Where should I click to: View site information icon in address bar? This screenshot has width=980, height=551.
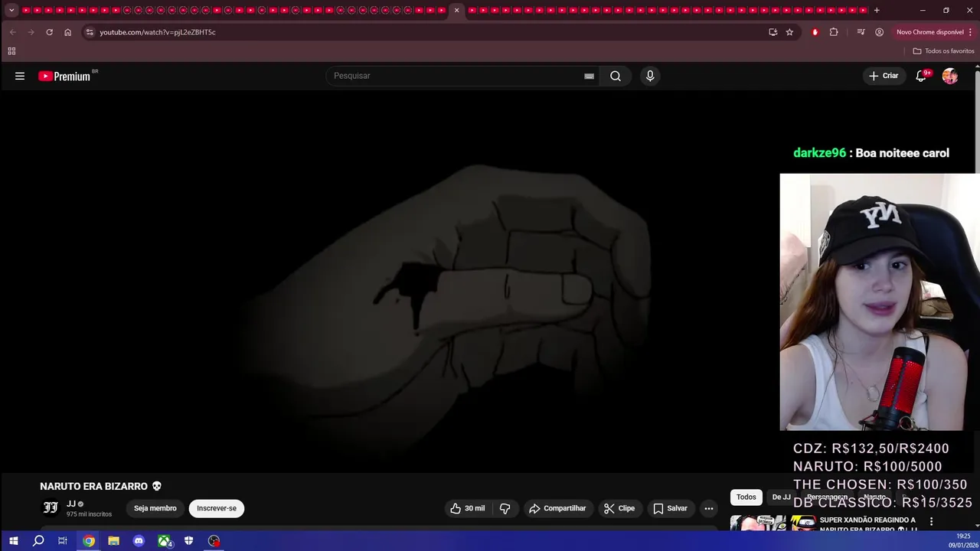pos(90,32)
